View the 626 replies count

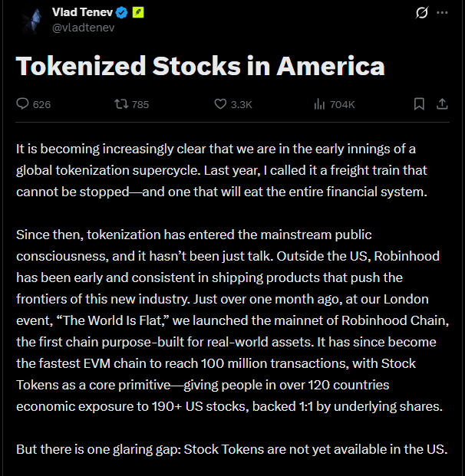[x=41, y=105]
